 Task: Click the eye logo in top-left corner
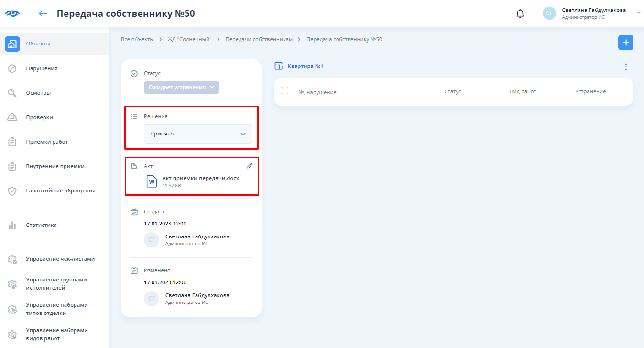coord(12,13)
